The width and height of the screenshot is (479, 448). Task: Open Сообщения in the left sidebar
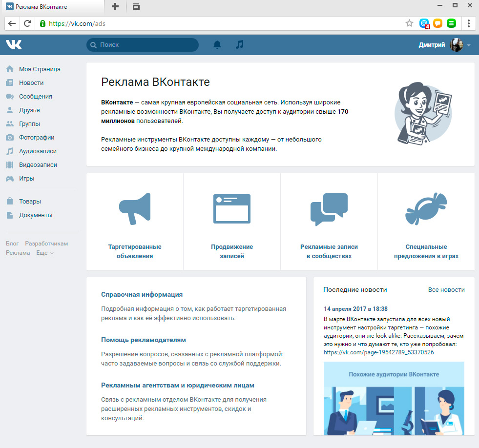point(35,97)
